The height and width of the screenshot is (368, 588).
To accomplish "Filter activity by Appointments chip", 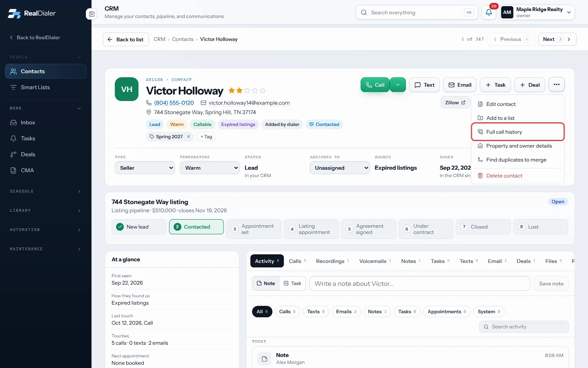I will (447, 312).
